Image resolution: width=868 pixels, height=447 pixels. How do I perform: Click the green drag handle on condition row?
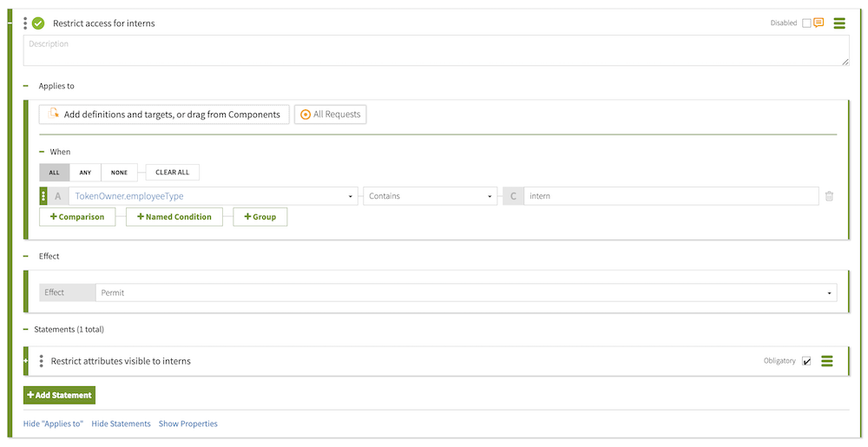click(x=43, y=196)
